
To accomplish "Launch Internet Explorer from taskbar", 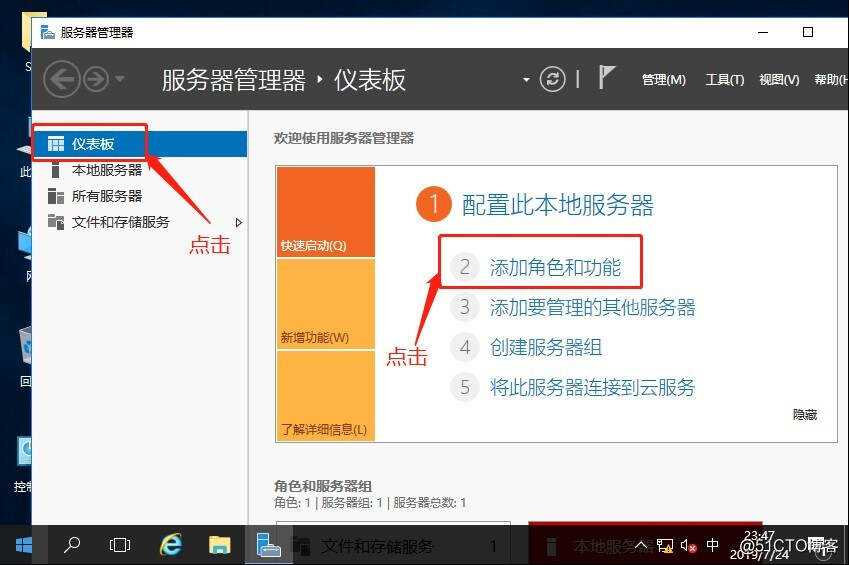I will click(x=171, y=545).
